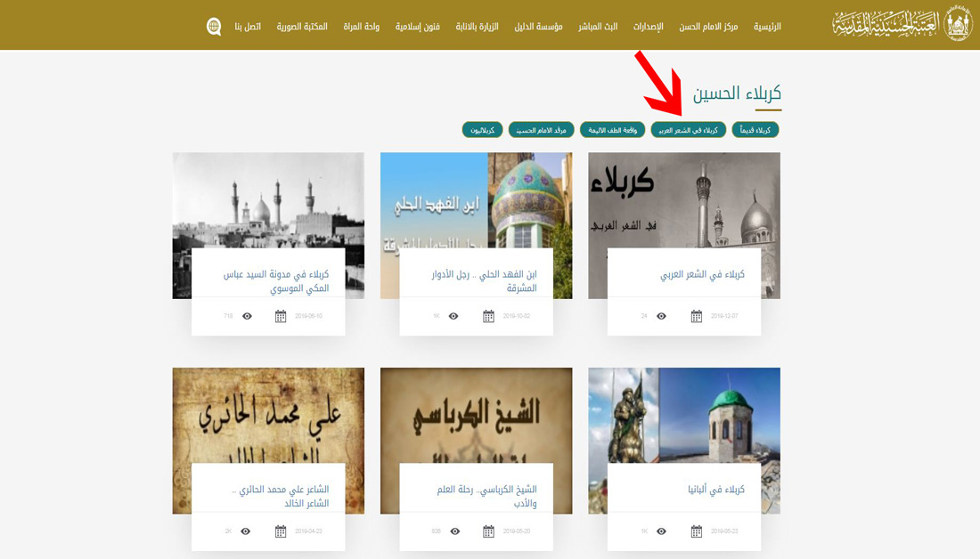The height and width of the screenshot is (559, 980).
Task: Click the eye icon on السيد عباس المكي card
Action: click(x=247, y=316)
